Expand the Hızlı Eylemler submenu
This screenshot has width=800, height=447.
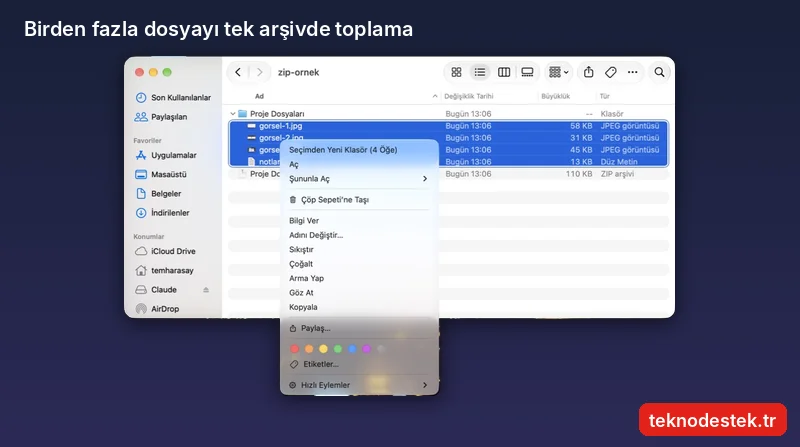(359, 385)
